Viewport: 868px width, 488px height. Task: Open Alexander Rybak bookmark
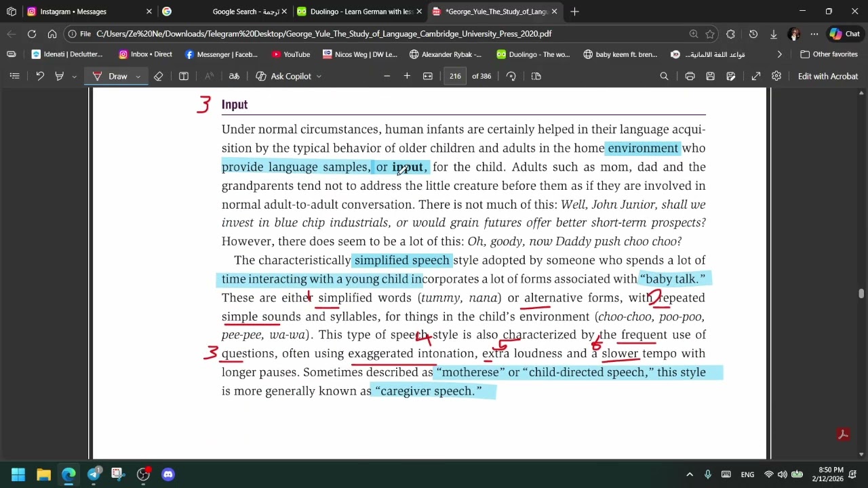pyautogui.click(x=446, y=54)
